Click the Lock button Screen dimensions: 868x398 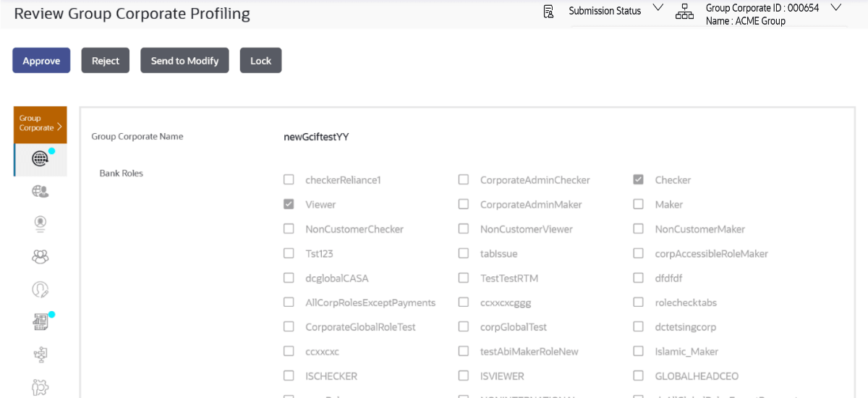pyautogui.click(x=260, y=61)
